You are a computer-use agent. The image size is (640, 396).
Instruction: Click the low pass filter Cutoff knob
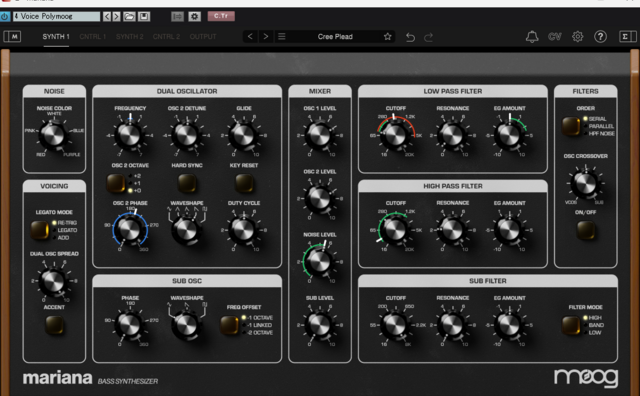[x=395, y=135]
